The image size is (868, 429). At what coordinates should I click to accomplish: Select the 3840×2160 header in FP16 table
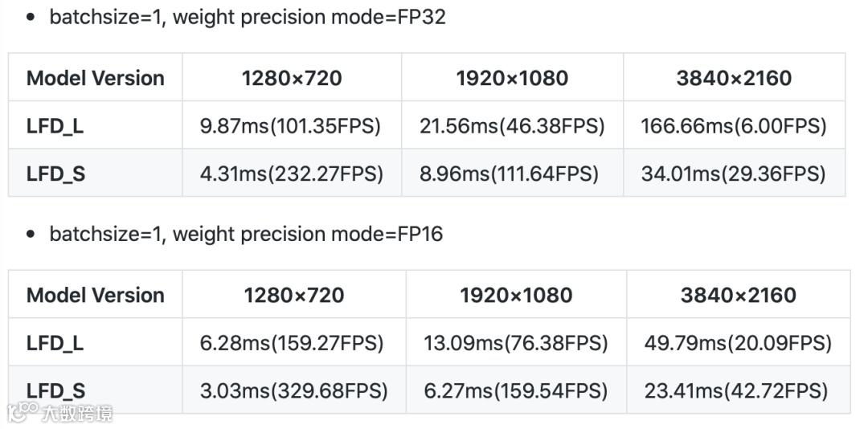(x=738, y=295)
